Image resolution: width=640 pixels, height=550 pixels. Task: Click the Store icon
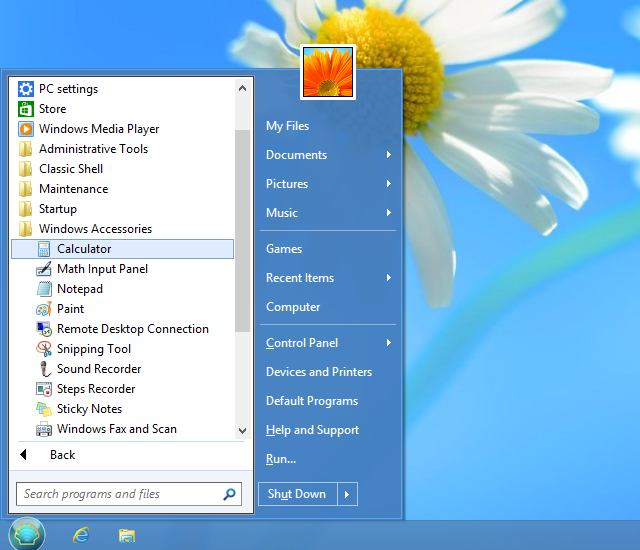tap(26, 109)
